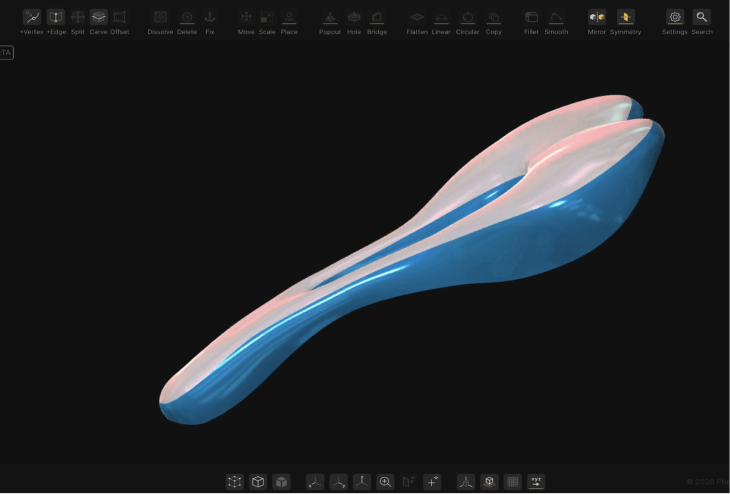Open Settings from the toolbar
Screen dimensions: 730x494
tap(675, 18)
